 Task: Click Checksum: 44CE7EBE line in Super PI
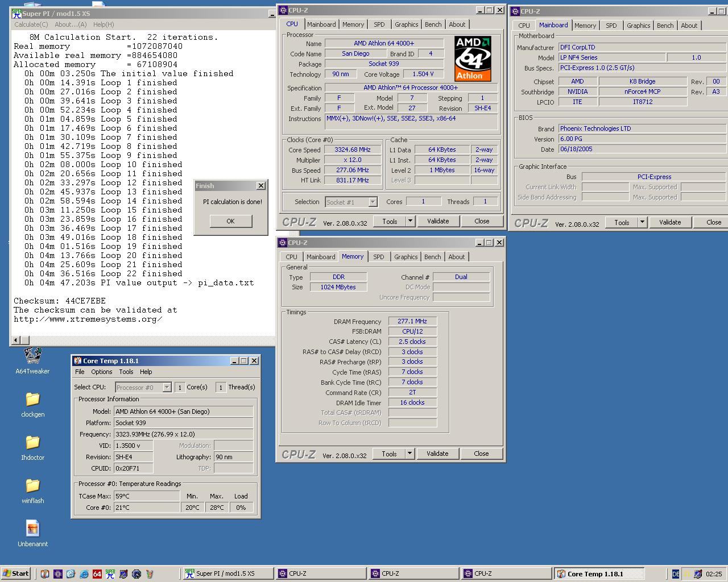(x=60, y=301)
